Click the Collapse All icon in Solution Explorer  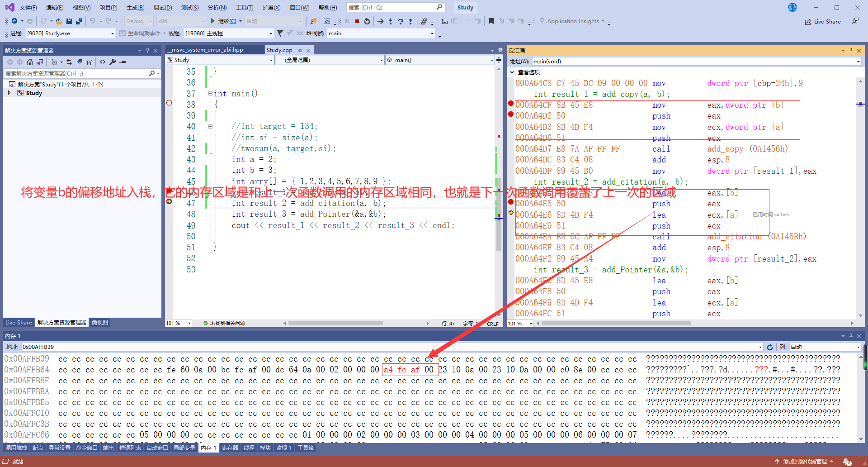click(79, 62)
